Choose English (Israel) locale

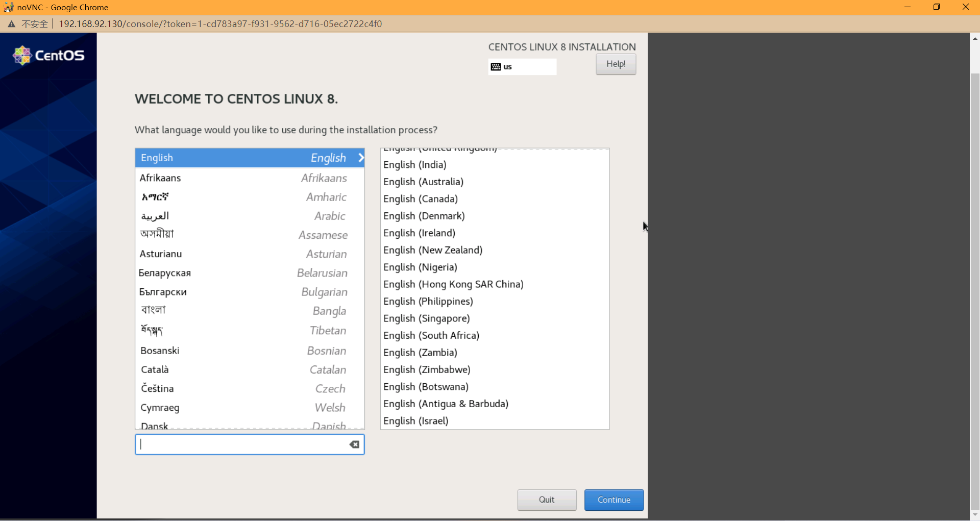click(495, 421)
